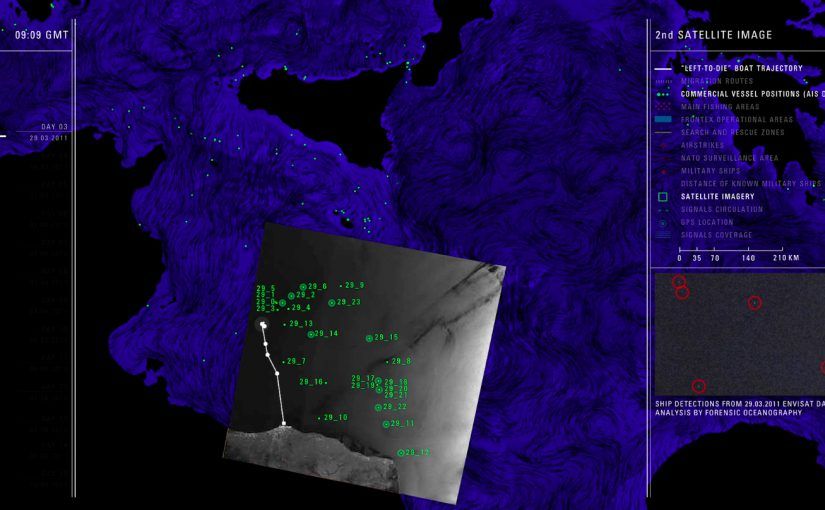Click the 29.03.2011 date label
Image resolution: width=825 pixels, height=510 pixels.
click(48, 138)
